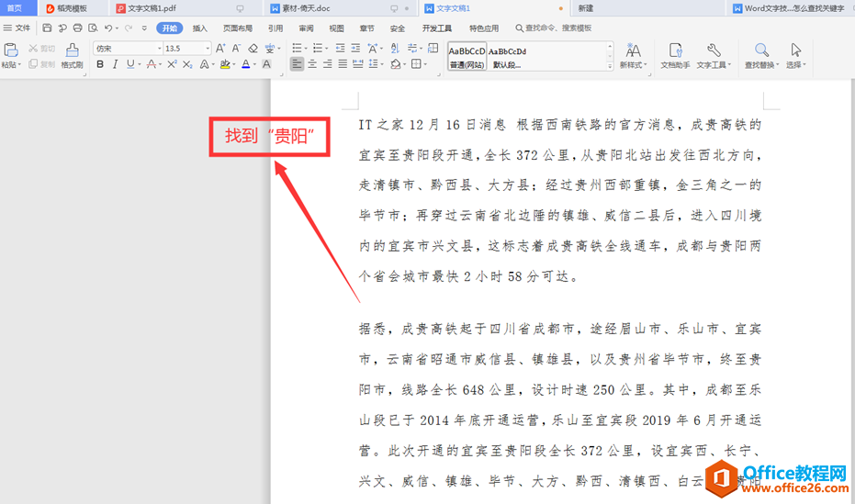Expand the Text Tools (文字工具) dropdown
The height and width of the screenshot is (504, 855).
pos(729,65)
